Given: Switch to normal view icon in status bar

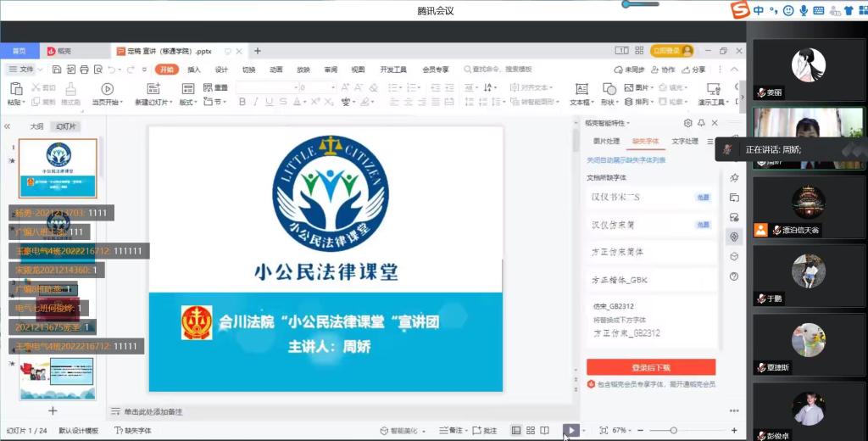Looking at the screenshot, I should coord(515,431).
